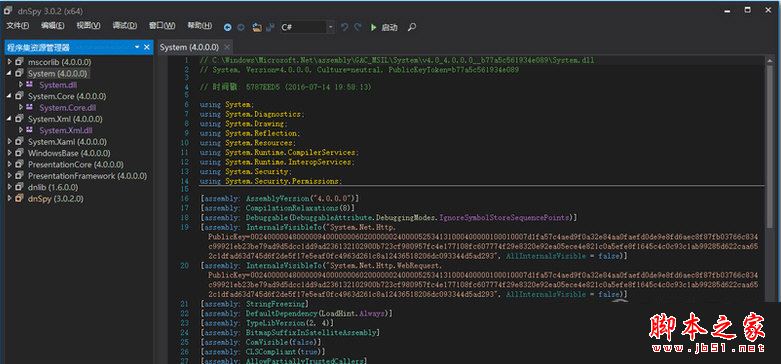This screenshot has height=364, width=781.
Task: Expand the mscorlib (4.0.0.0) node
Action: tap(9, 62)
